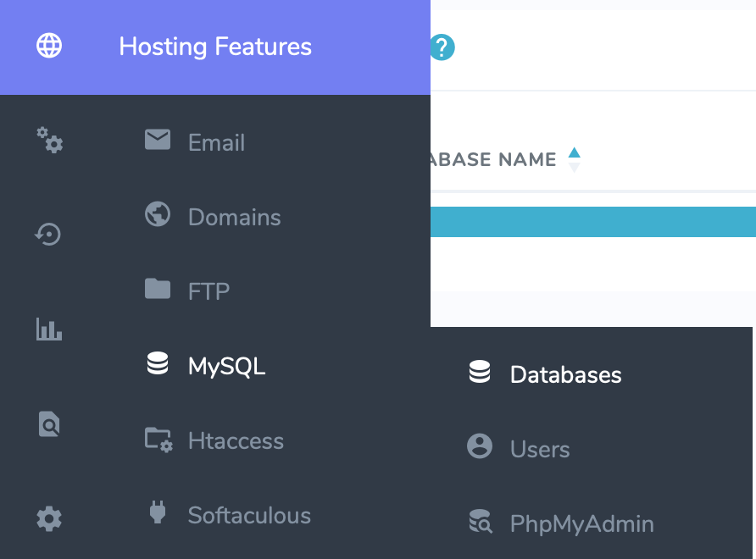Click the blue question mark help button
The image size is (756, 559).
point(442,48)
